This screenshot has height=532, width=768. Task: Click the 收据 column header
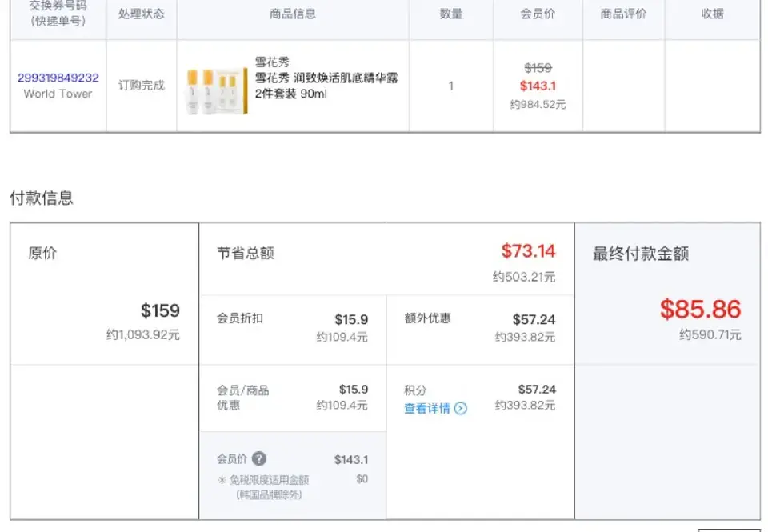[712, 14]
